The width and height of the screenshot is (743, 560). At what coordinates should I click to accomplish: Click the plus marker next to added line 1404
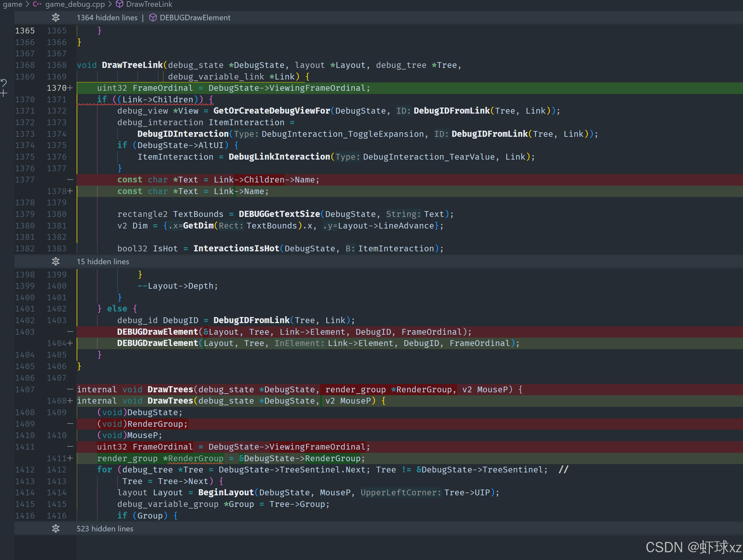tap(70, 343)
